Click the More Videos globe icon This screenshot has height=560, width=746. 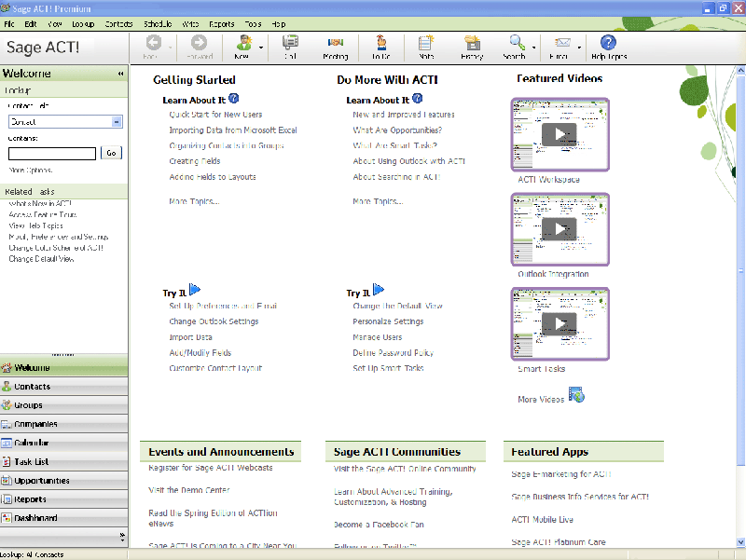576,396
